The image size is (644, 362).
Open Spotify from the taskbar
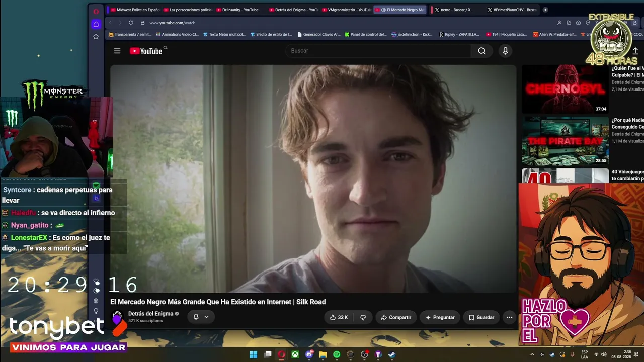click(337, 354)
